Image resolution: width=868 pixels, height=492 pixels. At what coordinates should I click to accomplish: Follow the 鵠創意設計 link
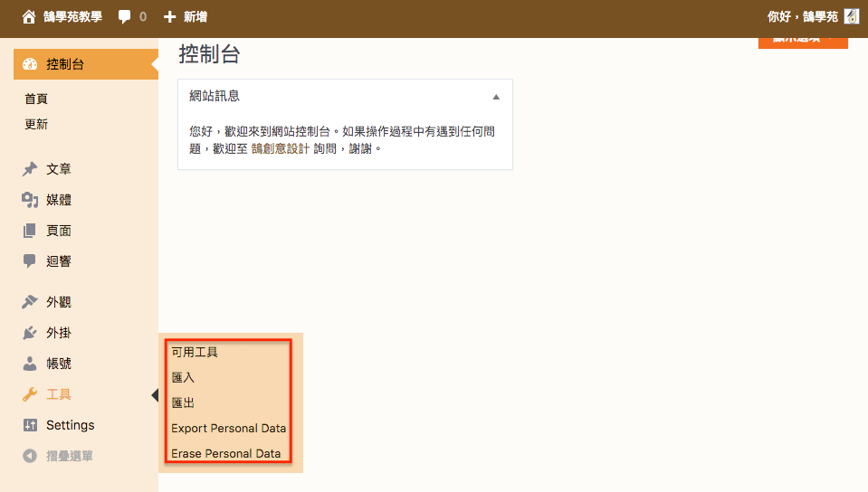(x=280, y=148)
